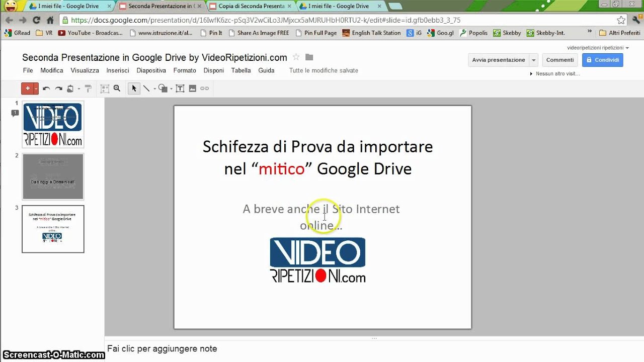The image size is (644, 362).
Task: Select slide 2 grey thumbnail
Action: coord(53,176)
